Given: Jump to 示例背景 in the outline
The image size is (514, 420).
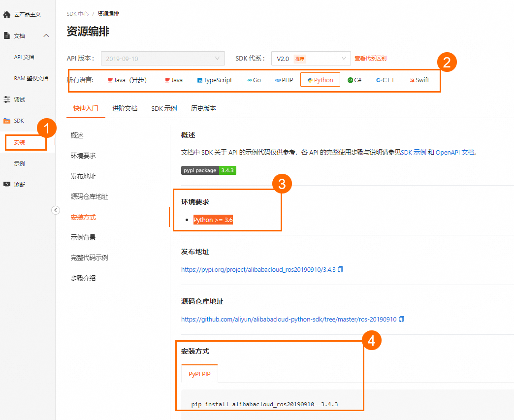Looking at the screenshot, I should [83, 237].
